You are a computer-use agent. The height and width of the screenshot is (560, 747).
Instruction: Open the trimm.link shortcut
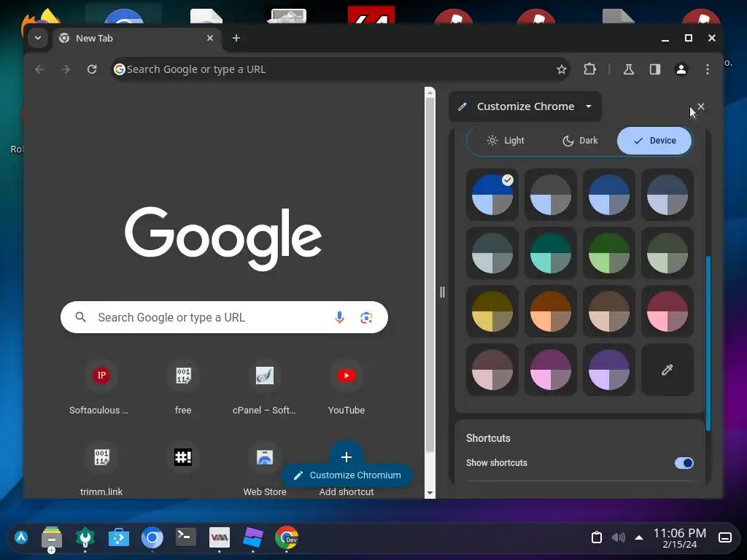(101, 470)
